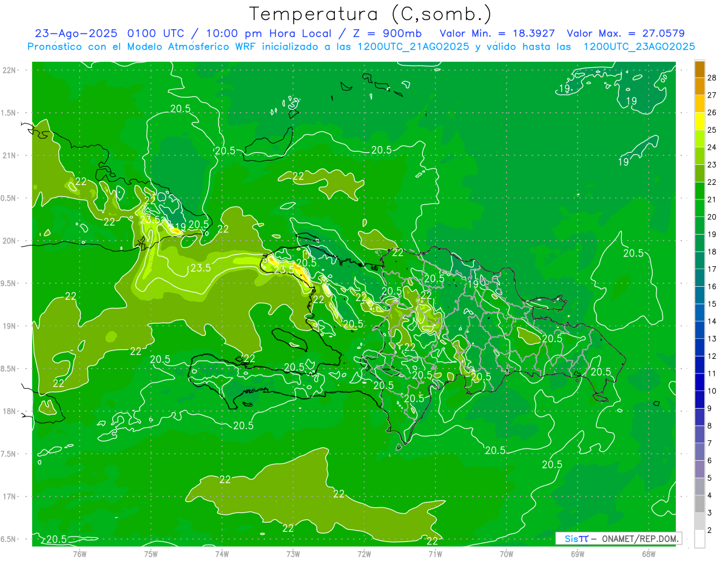Click the "0100 UTC" time text
Image resolution: width=728 pixels, height=562 pixels.
click(157, 33)
